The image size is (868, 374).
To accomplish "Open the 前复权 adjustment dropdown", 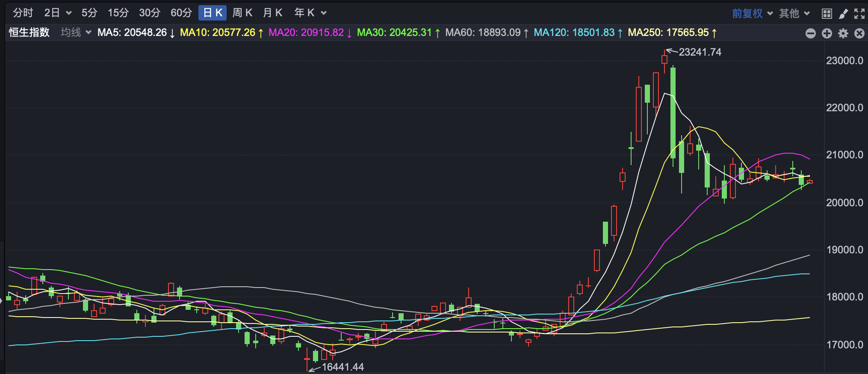I will [x=752, y=13].
